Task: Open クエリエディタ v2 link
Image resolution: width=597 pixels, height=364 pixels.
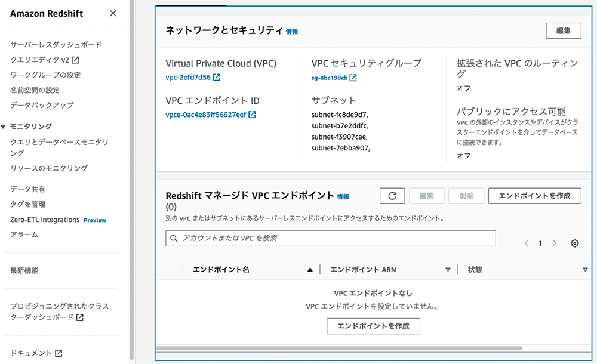Action: click(39, 60)
